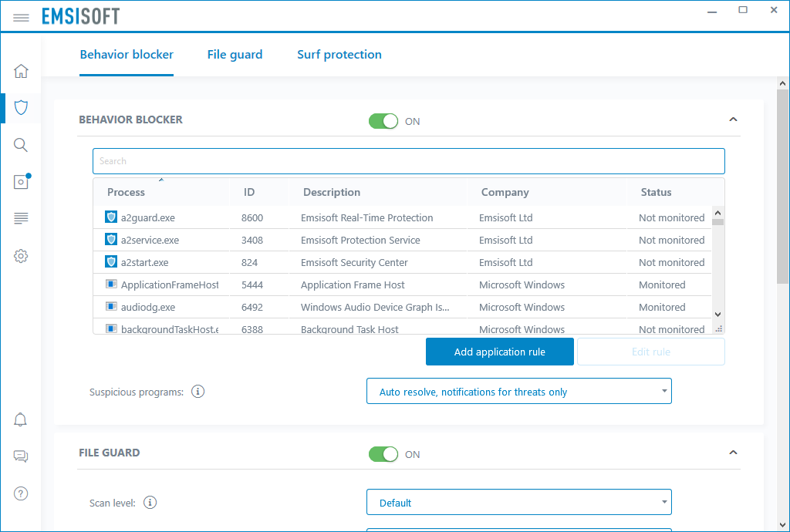Open the Emsisoft home overview via sidebar

coord(21,70)
